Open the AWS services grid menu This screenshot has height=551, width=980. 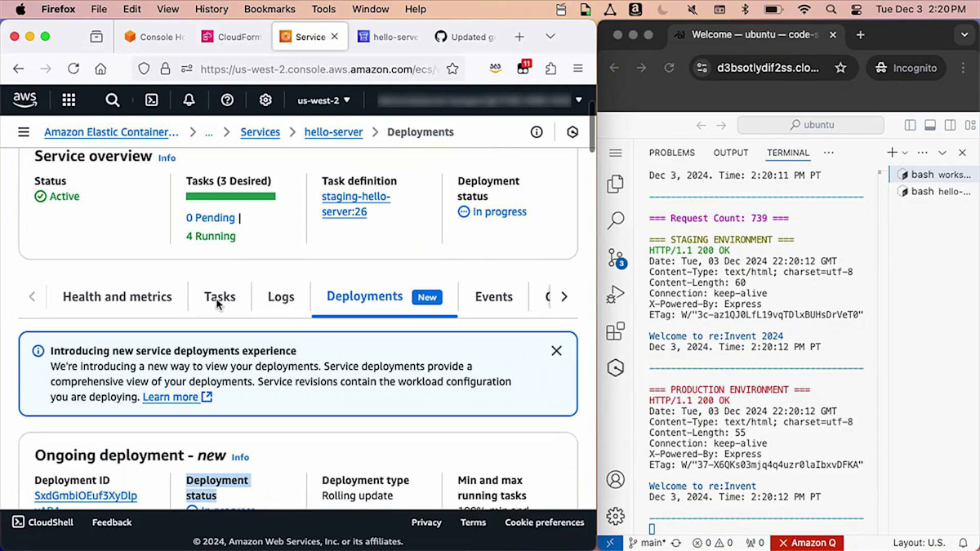69,100
